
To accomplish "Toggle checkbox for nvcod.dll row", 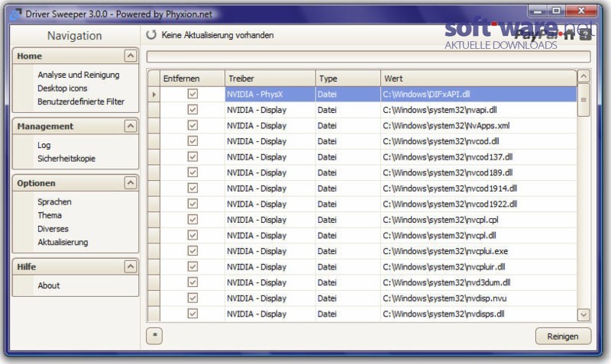I will coord(192,140).
